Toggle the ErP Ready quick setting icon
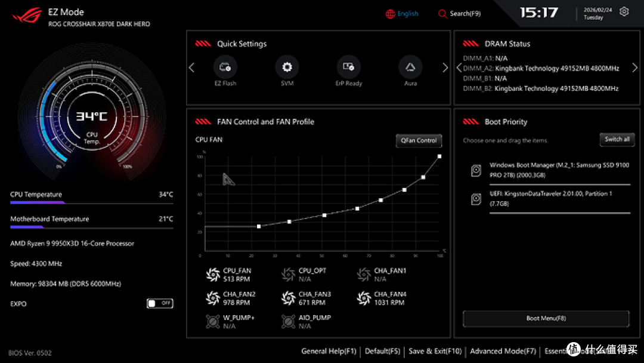 click(x=348, y=67)
